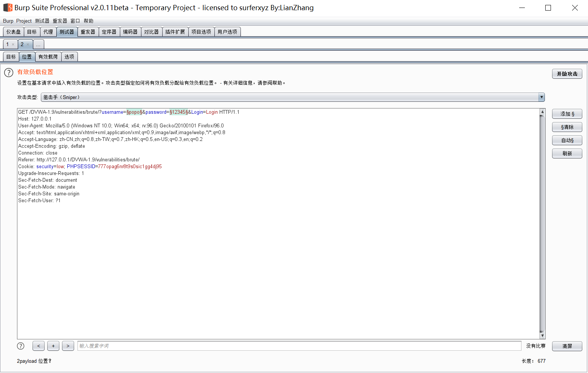Open the attack type Sniper dropdown
Image resolution: width=588 pixels, height=373 pixels.
293,97
